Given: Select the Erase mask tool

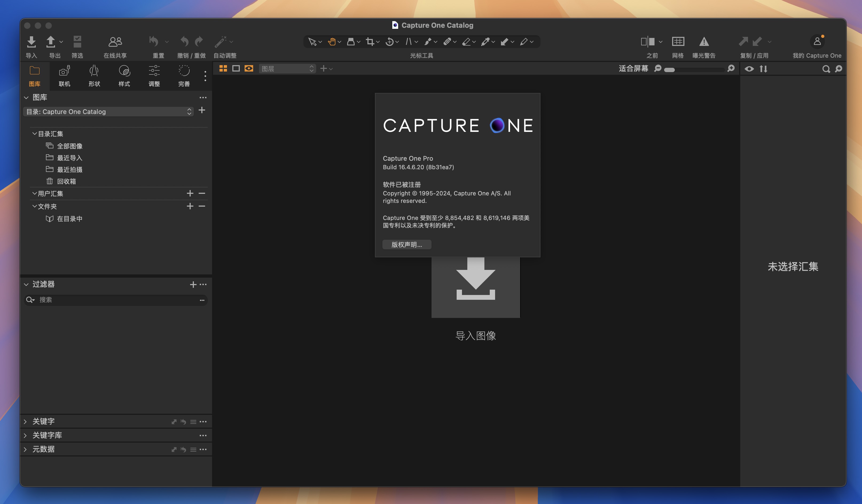Looking at the screenshot, I should point(466,42).
